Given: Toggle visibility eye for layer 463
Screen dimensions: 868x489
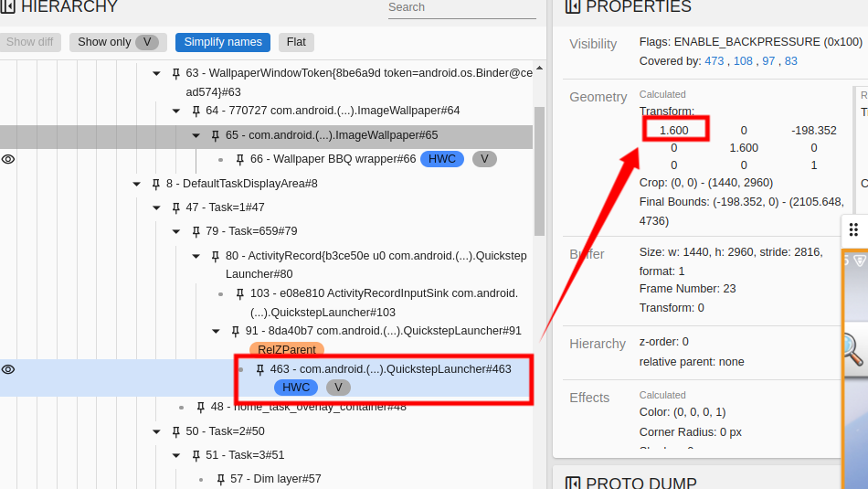Looking at the screenshot, I should [7, 369].
